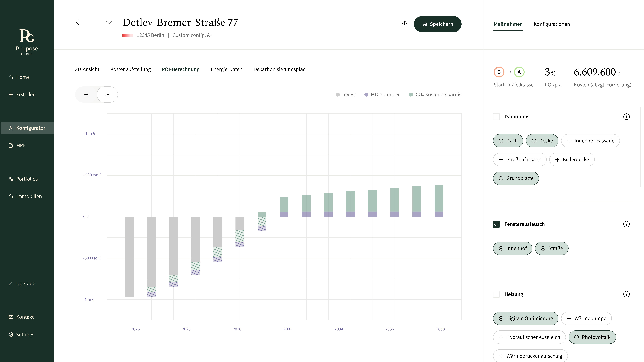The image size is (644, 362).
Task: Click the 6.609.600 € cost value
Action: pos(597,72)
